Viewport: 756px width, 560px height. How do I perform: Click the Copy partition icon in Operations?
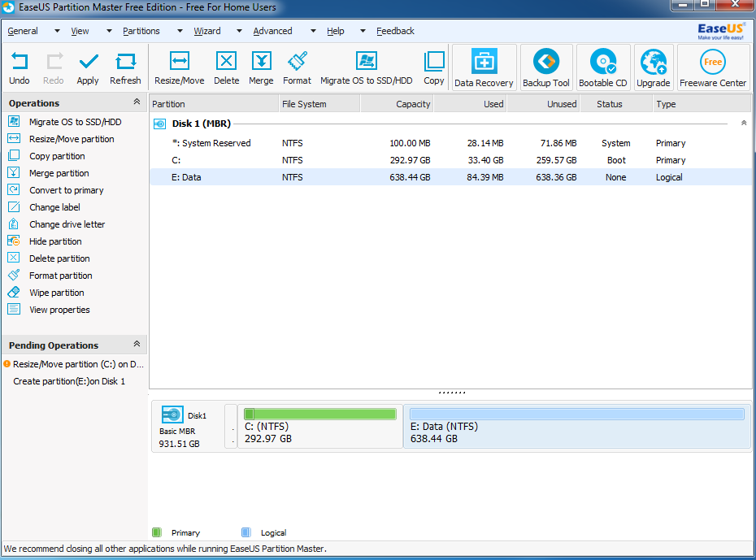click(x=14, y=156)
